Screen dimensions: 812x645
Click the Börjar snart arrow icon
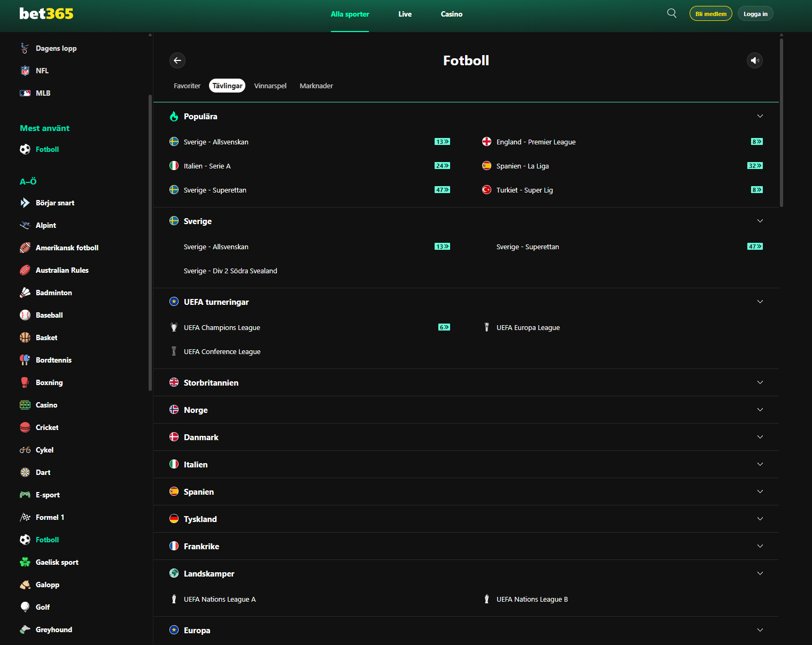coord(25,203)
